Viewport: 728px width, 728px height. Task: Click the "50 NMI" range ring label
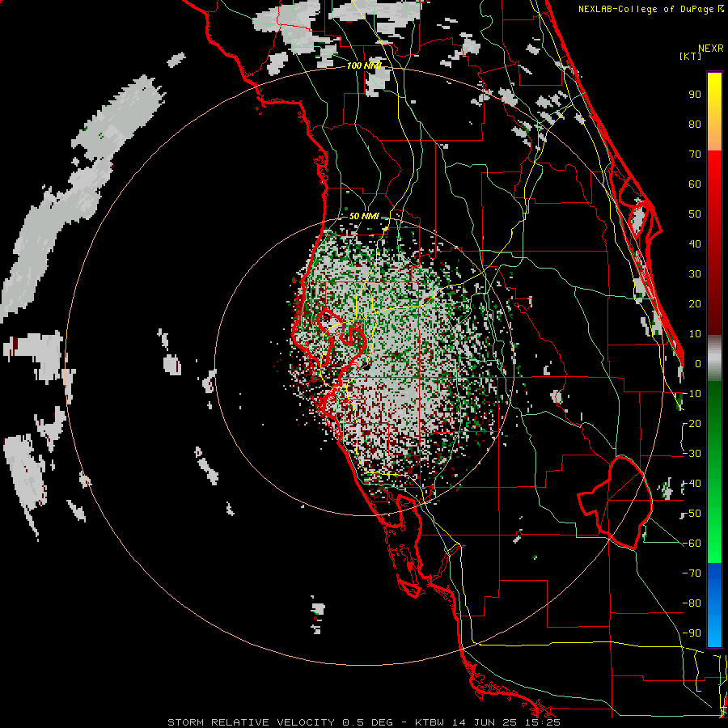(364, 216)
